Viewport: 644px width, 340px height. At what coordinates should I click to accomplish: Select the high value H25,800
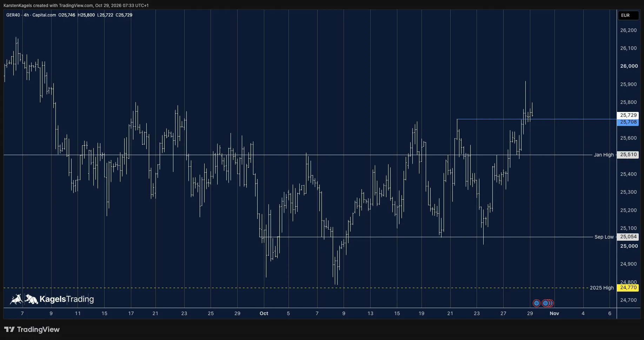click(86, 15)
